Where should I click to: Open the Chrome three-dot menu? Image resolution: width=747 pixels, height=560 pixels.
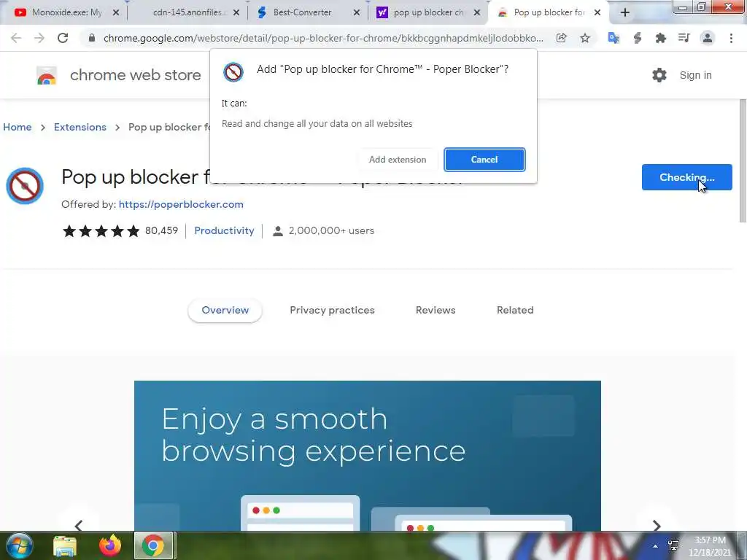(731, 38)
